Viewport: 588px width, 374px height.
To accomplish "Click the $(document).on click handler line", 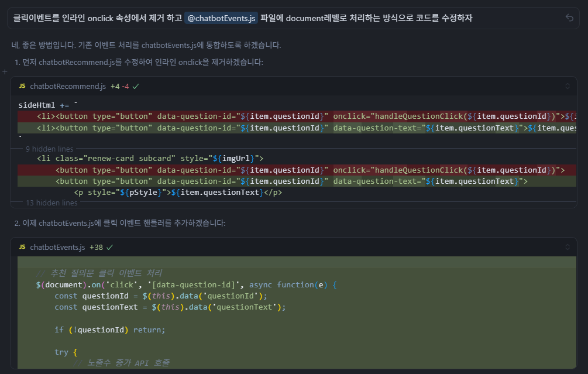I will (x=186, y=284).
